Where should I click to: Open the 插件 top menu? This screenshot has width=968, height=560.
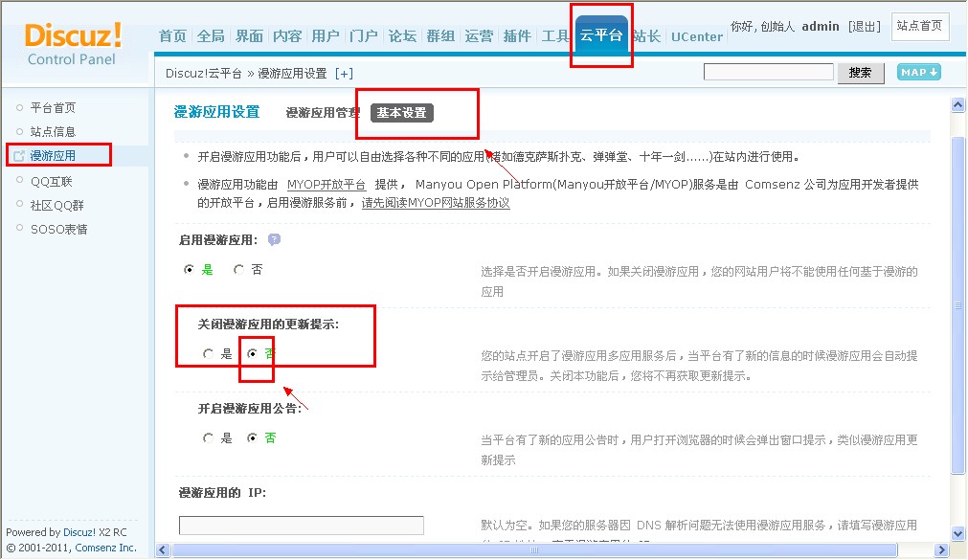517,36
